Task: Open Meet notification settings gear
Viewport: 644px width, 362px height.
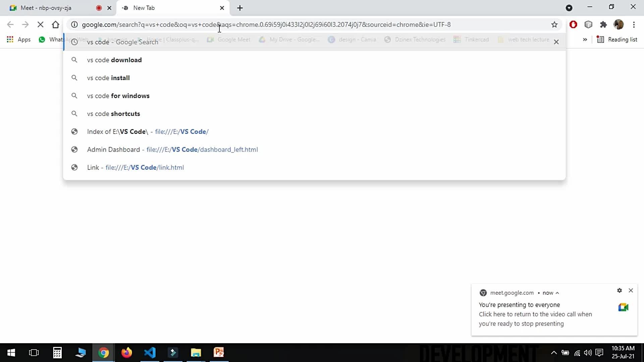Action: point(620,290)
